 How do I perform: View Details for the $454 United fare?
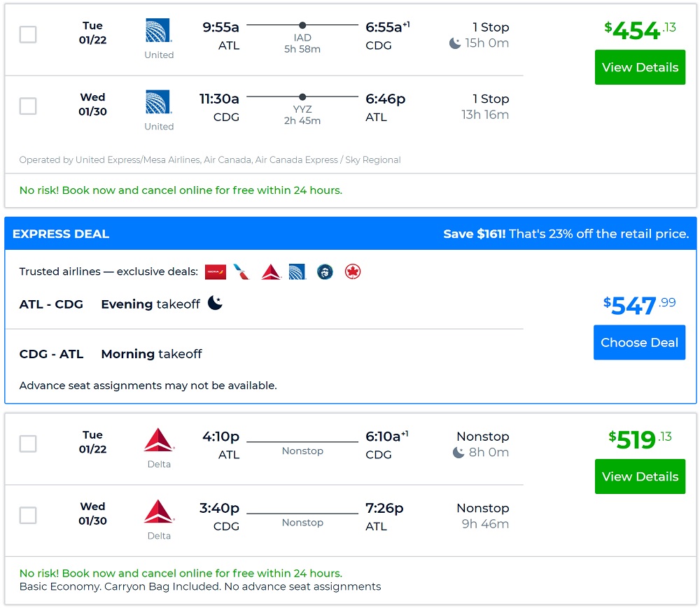(640, 67)
